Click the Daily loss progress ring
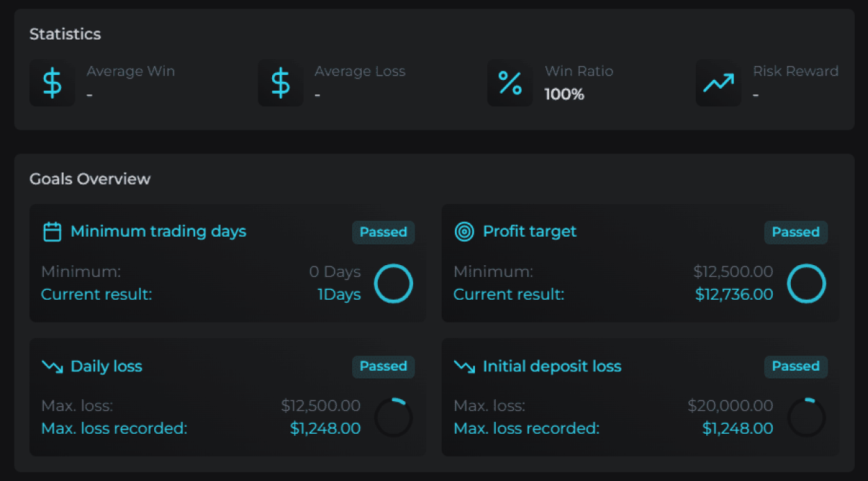 point(394,418)
